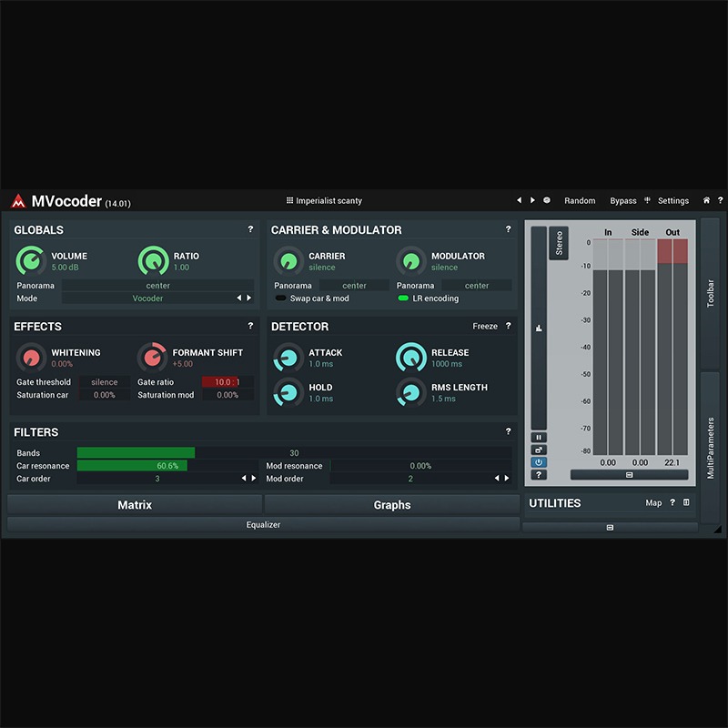
Task: Open help for the meters
Action: click(x=539, y=474)
